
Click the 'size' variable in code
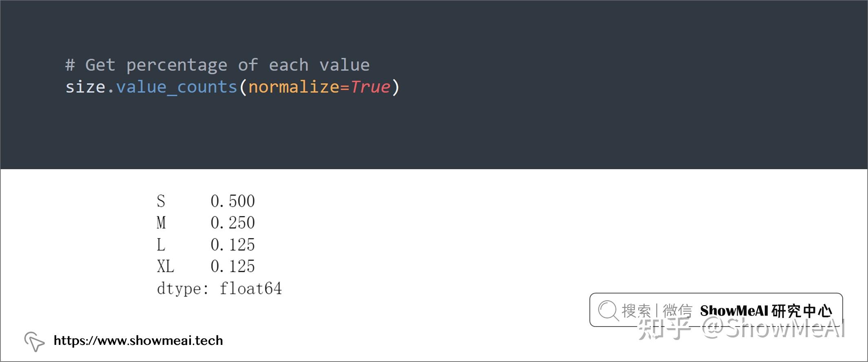(85, 87)
